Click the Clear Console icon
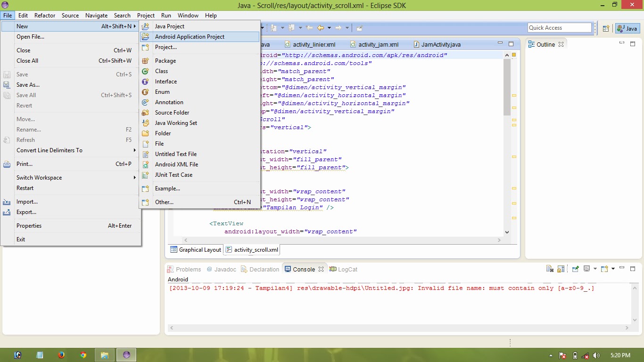Image resolution: width=644 pixels, height=362 pixels. coord(550,269)
